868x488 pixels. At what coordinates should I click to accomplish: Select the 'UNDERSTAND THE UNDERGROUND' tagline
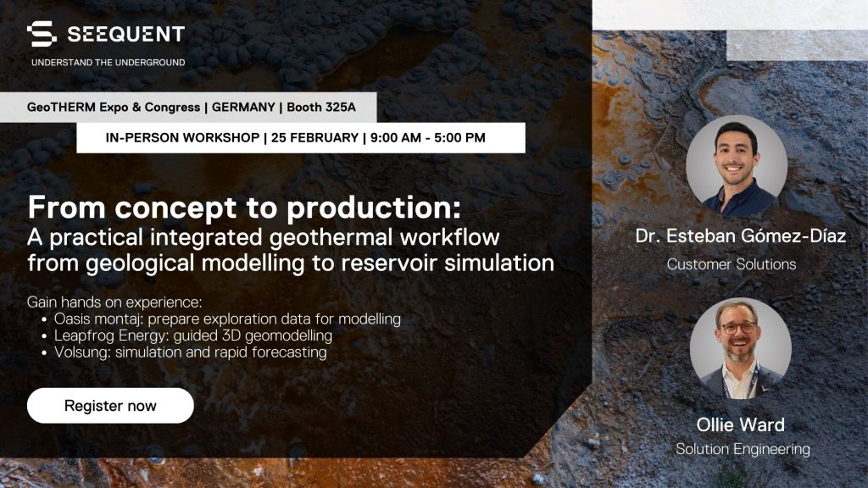point(108,63)
